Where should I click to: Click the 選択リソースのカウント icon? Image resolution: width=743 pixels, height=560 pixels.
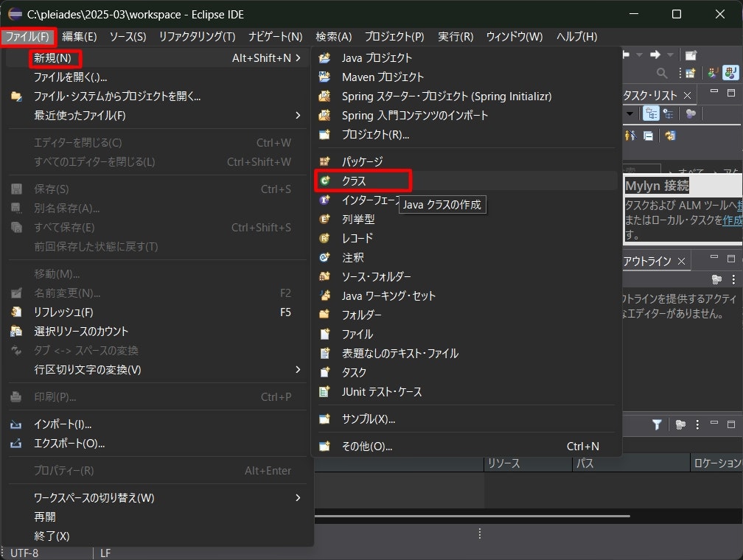click(x=16, y=331)
